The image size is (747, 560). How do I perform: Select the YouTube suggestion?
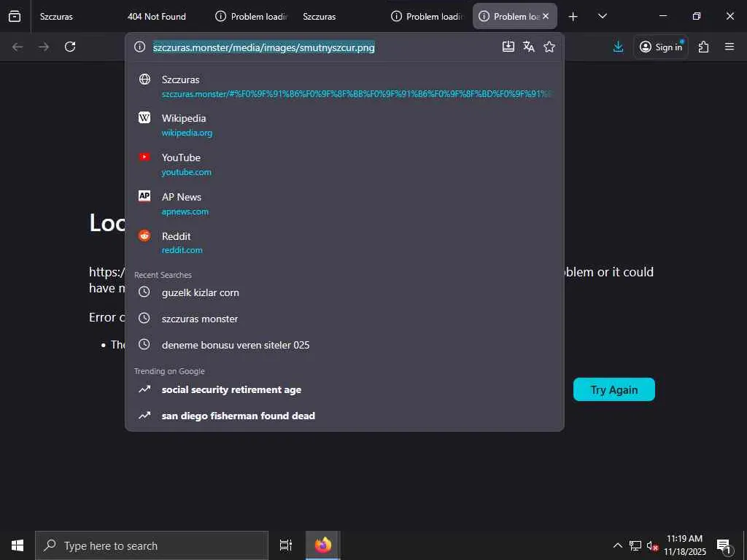[x=344, y=164]
